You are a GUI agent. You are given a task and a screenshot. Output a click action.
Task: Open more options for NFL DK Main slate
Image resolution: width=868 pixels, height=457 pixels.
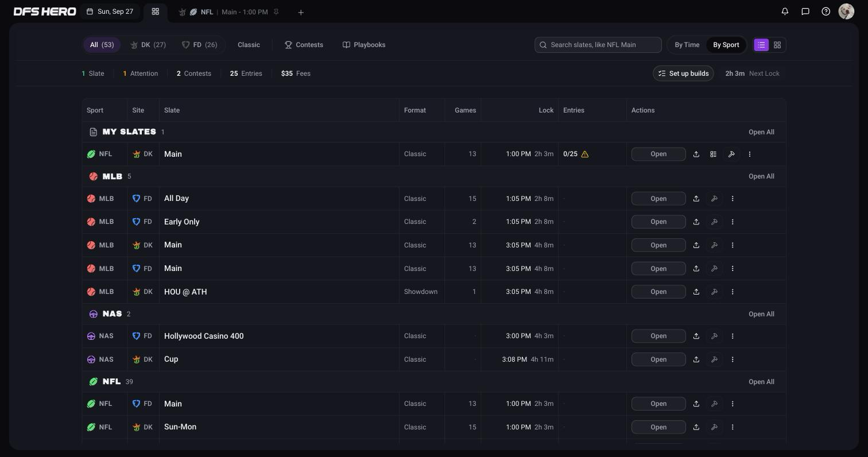pos(750,154)
